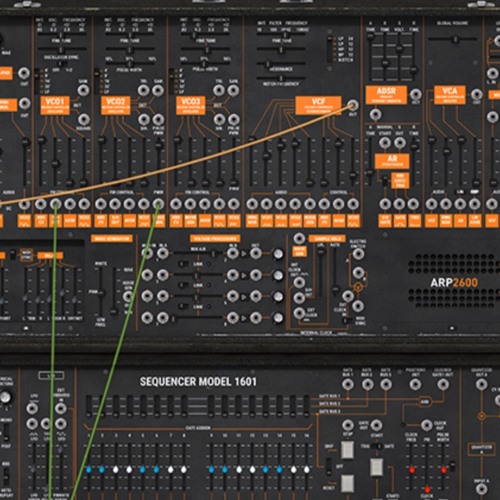Click the VCA output jack
The image size is (500, 500).
(x=477, y=94)
